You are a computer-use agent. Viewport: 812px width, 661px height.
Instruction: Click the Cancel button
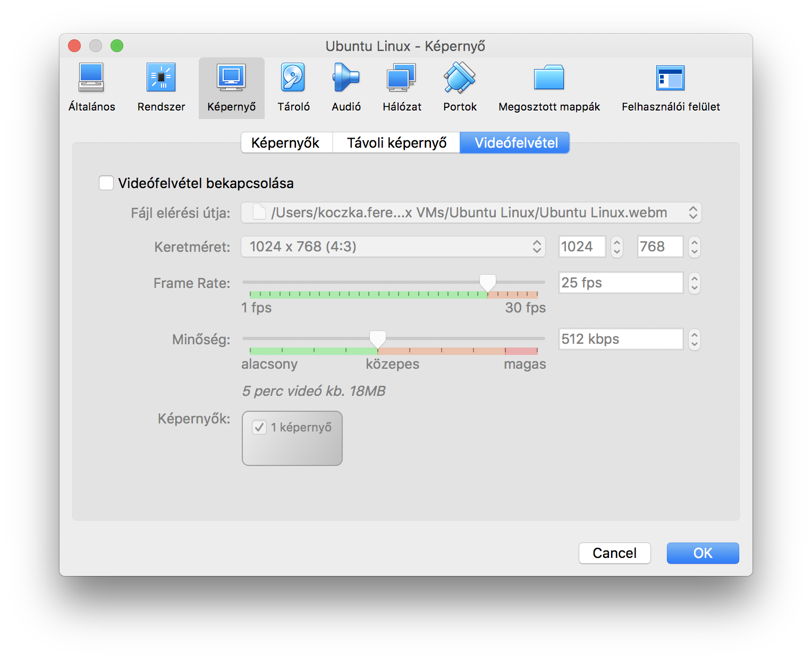[x=615, y=553]
